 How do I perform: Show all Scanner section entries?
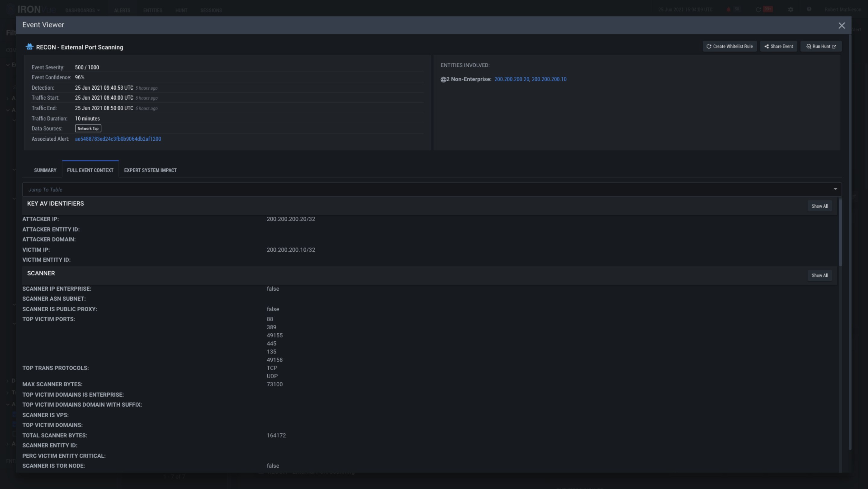[x=819, y=276]
